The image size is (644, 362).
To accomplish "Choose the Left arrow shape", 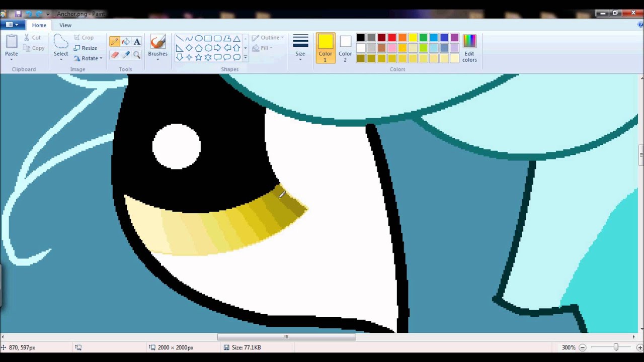I will point(227,48).
